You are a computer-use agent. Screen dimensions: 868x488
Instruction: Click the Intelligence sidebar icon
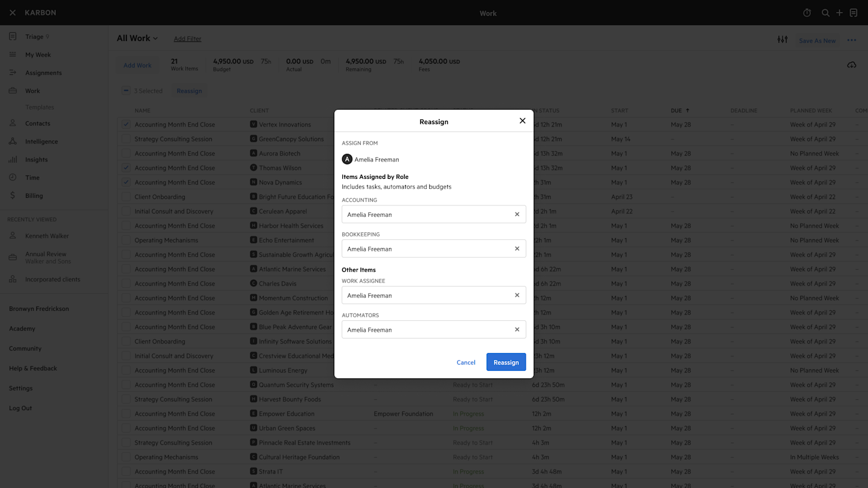[13, 141]
